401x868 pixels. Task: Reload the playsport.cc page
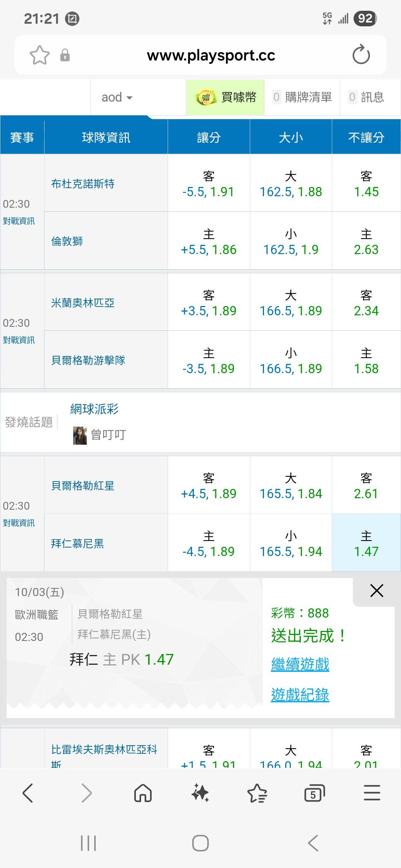(361, 55)
